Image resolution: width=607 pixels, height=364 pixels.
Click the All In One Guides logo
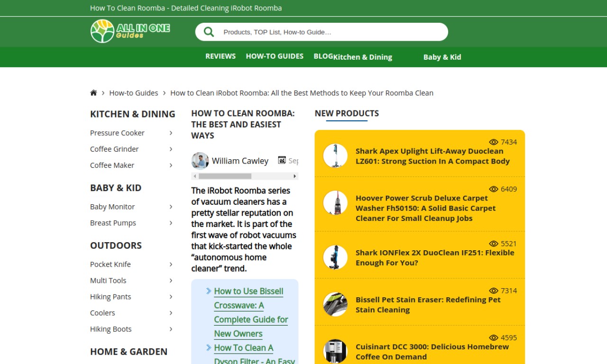130,31
